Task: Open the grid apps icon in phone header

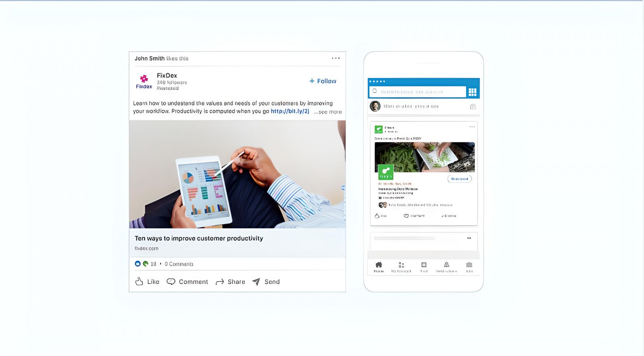Action: point(473,92)
